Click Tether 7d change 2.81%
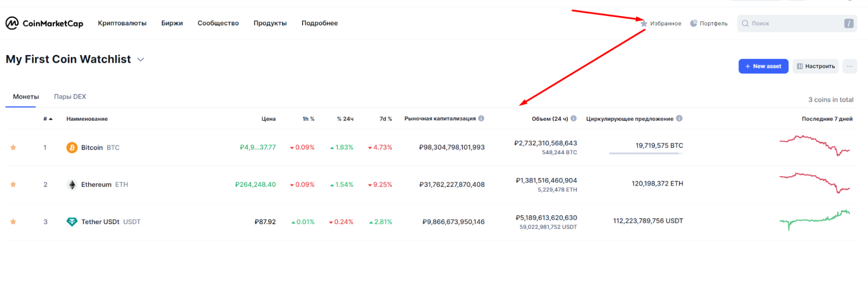868x283 pixels. pos(380,222)
